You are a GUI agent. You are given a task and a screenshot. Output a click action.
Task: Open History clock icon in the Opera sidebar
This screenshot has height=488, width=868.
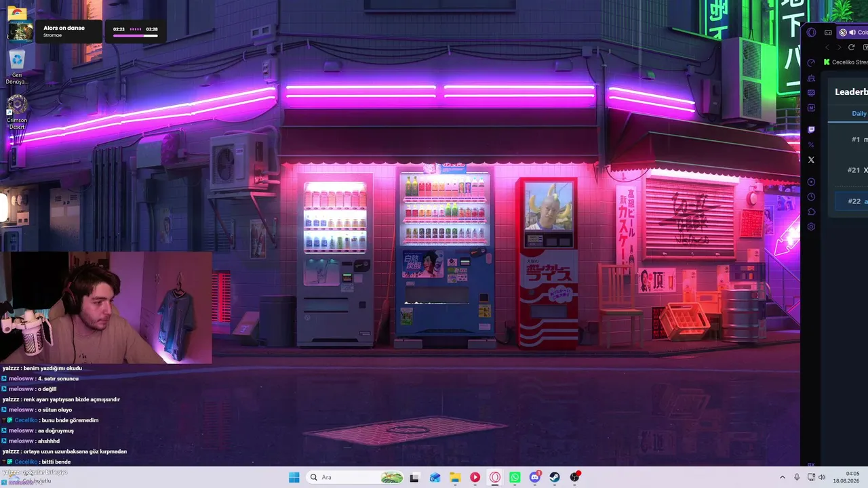(811, 197)
